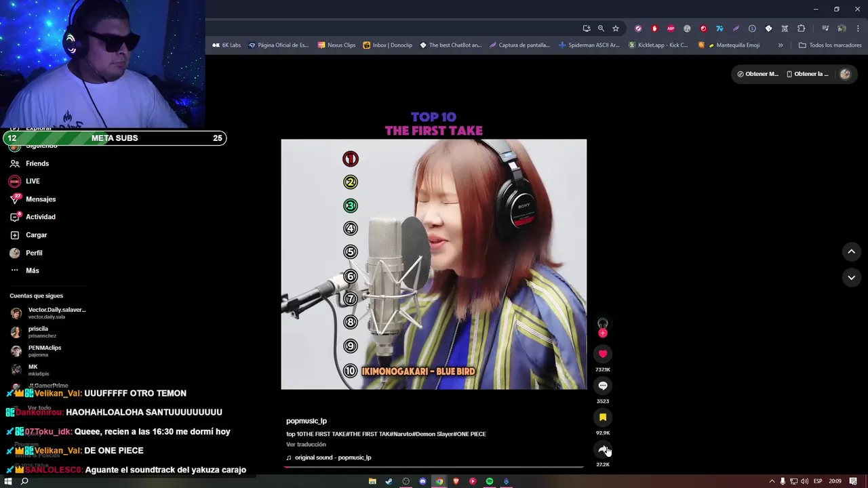868x488 pixels.
Task: Expand hidden bookmarks chevron
Action: [781, 45]
